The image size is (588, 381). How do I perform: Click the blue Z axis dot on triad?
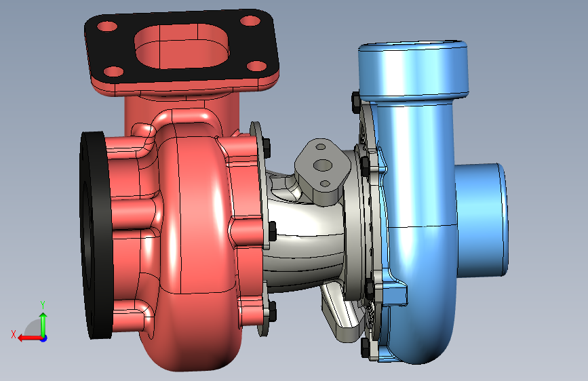(44, 338)
